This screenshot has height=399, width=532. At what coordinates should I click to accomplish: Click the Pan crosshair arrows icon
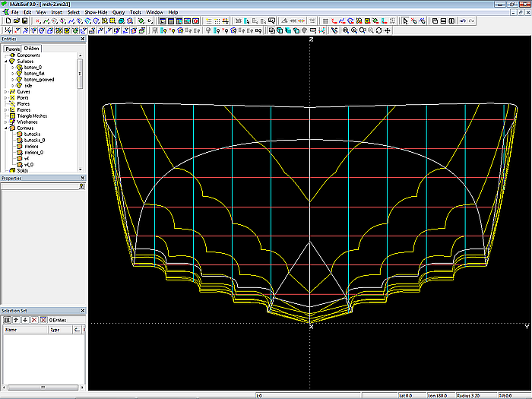tap(388, 30)
